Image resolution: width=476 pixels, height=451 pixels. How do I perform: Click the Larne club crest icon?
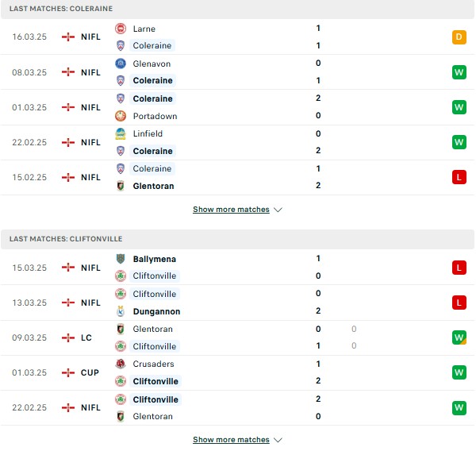coord(121,29)
